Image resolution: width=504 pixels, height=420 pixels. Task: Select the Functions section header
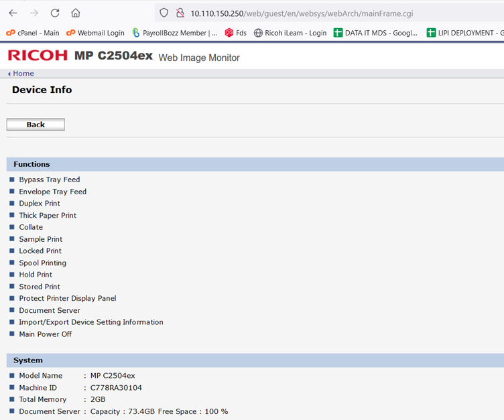255,164
